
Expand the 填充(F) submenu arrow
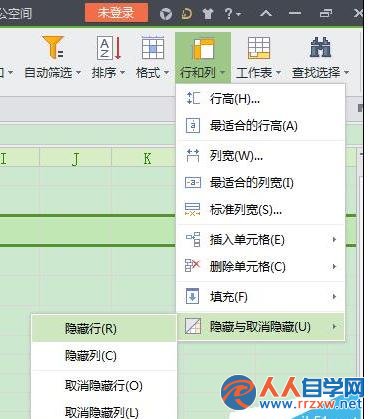334,296
